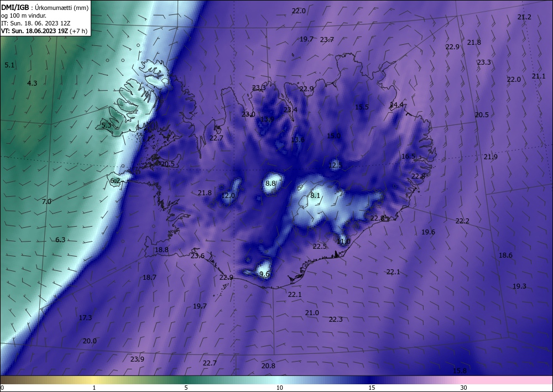The image size is (553, 392).
Task: Select the map value 20.8
Action: pyautogui.click(x=268, y=366)
